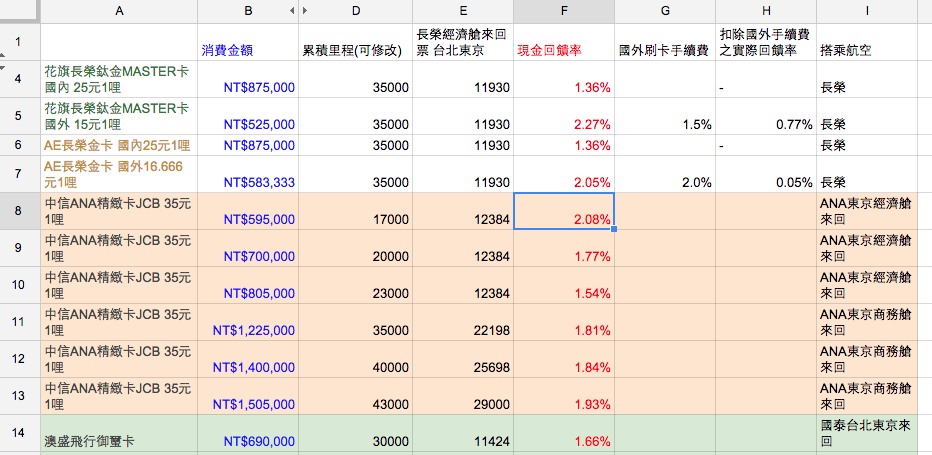
Task: Select column D header
Action: pyautogui.click(x=355, y=11)
